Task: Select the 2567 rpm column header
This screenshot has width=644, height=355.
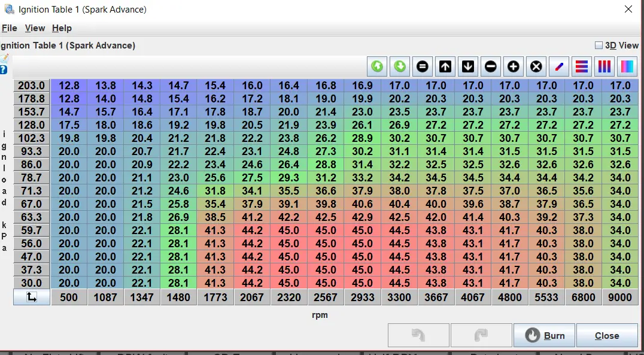Action: (326, 297)
